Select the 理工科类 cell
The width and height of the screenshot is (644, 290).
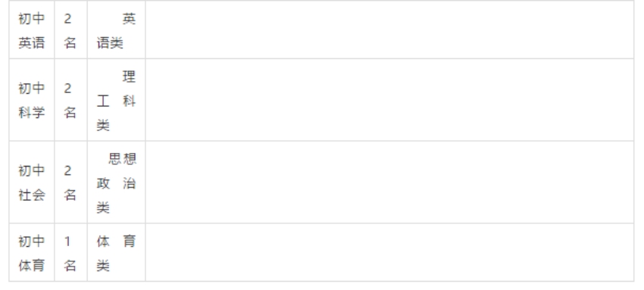[116, 100]
